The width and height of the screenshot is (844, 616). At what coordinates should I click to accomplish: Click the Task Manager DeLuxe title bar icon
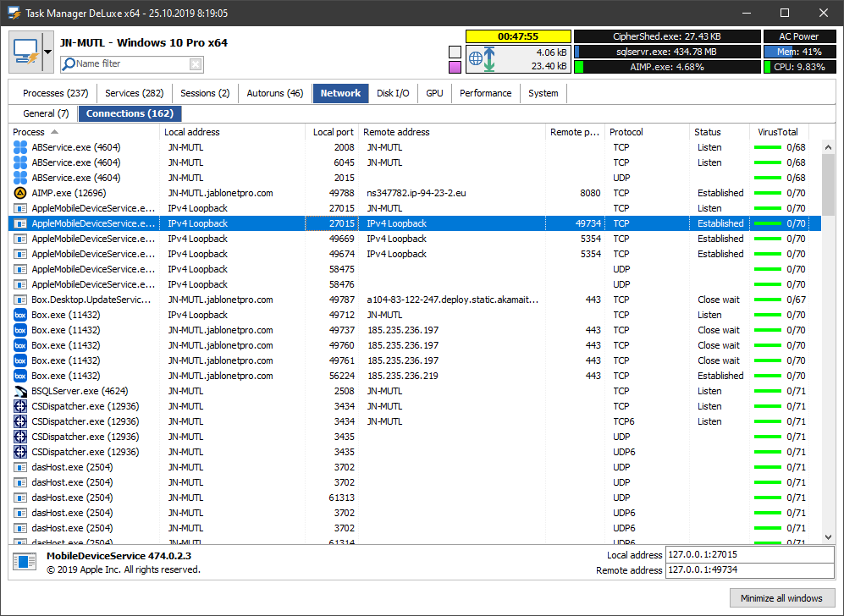[x=14, y=13]
